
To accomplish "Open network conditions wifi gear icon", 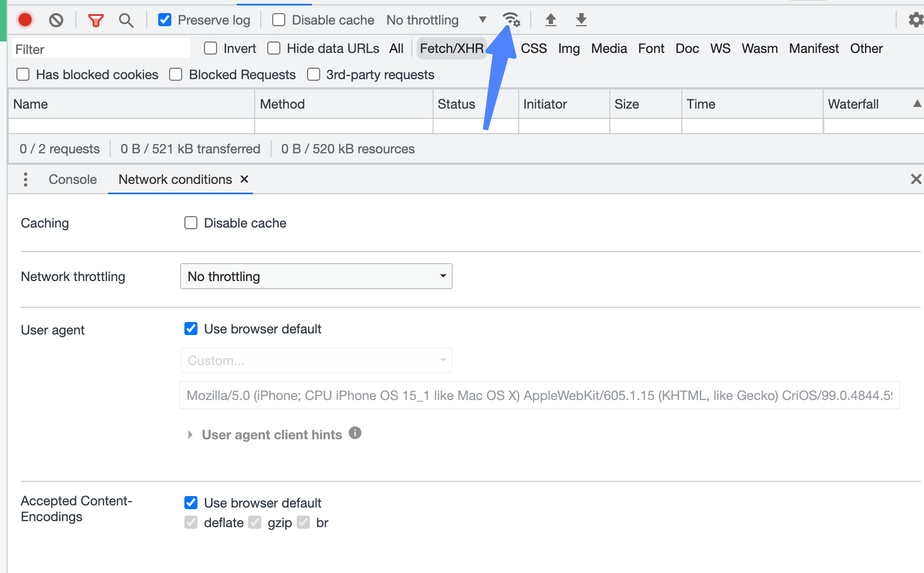I will click(511, 20).
